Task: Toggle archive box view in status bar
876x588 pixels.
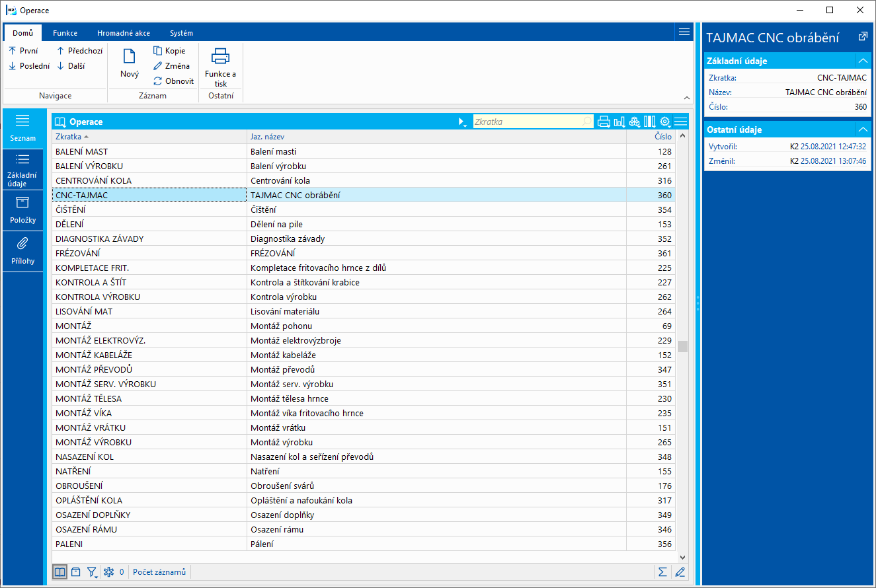Action: pos(76,572)
